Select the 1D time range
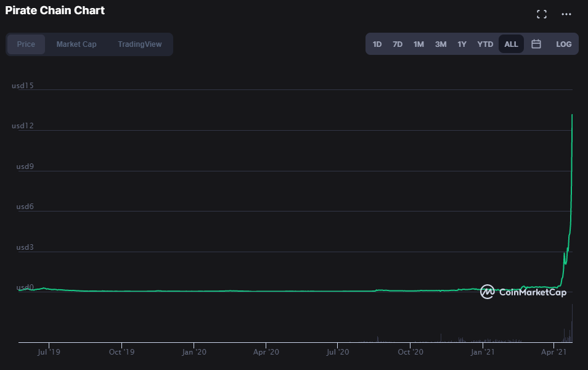This screenshot has height=370, width=588. [377, 44]
